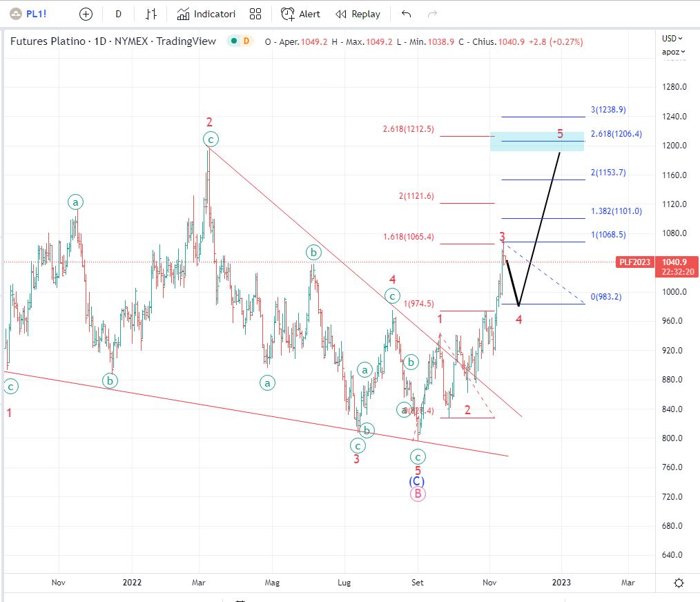Screen dimensions: 700x602
Task: Click the 2023 date axis label
Action: point(561,583)
